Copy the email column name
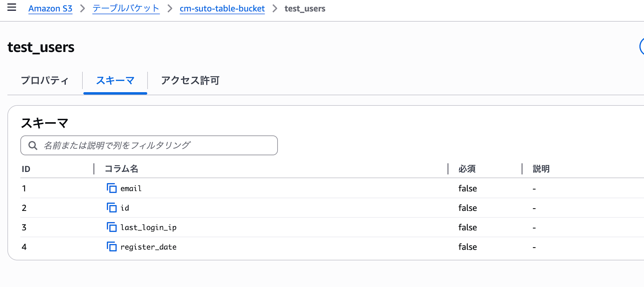The image size is (644, 287). (111, 188)
